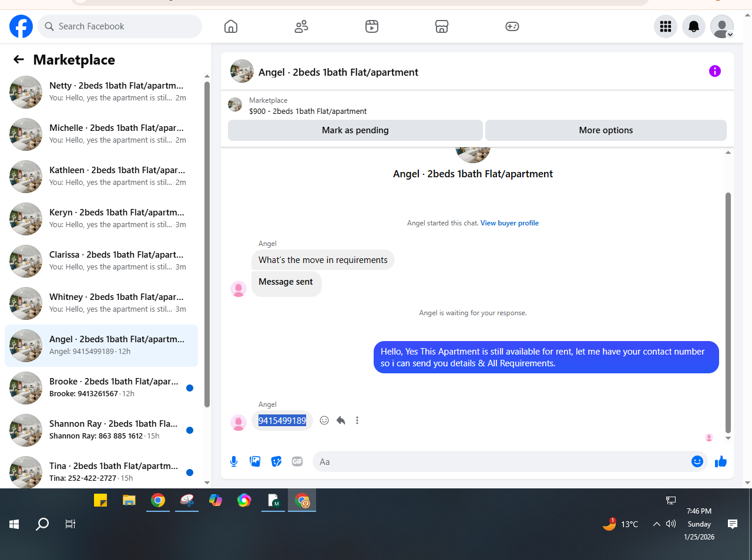Screen dimensions: 752x560
Task: Choose a GIF icon
Action: tap(297, 461)
